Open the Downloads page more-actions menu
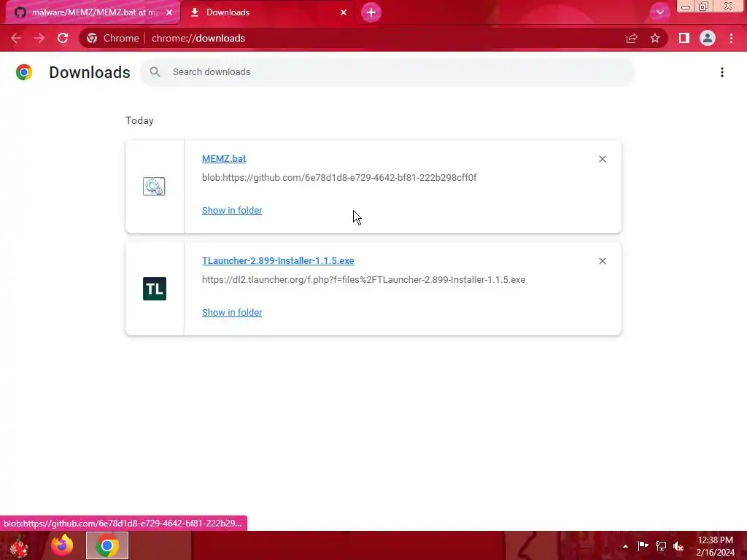 pyautogui.click(x=722, y=72)
